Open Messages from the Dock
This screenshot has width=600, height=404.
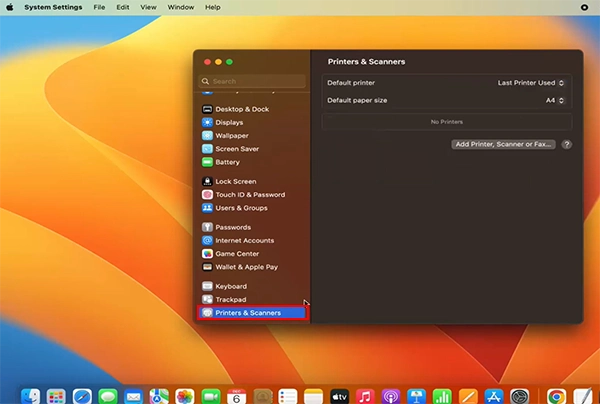point(108,396)
